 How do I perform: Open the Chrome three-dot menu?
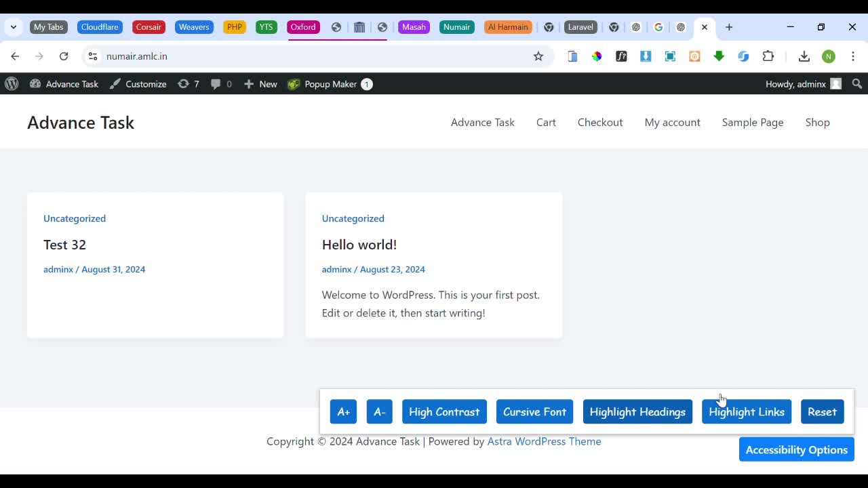point(853,56)
